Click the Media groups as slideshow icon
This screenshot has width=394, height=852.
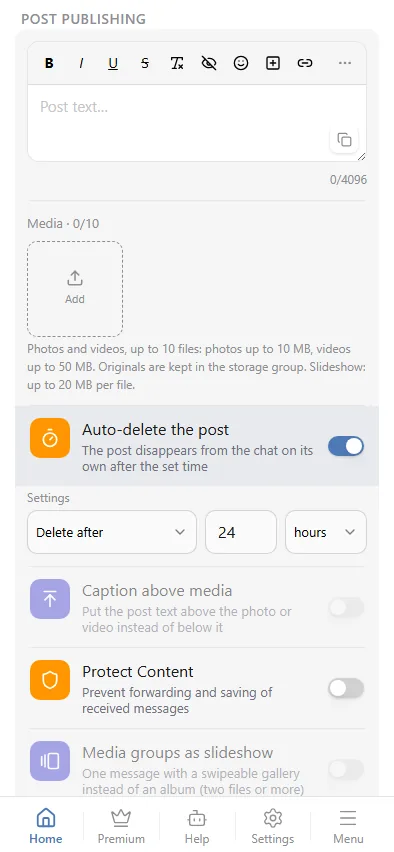(50, 761)
